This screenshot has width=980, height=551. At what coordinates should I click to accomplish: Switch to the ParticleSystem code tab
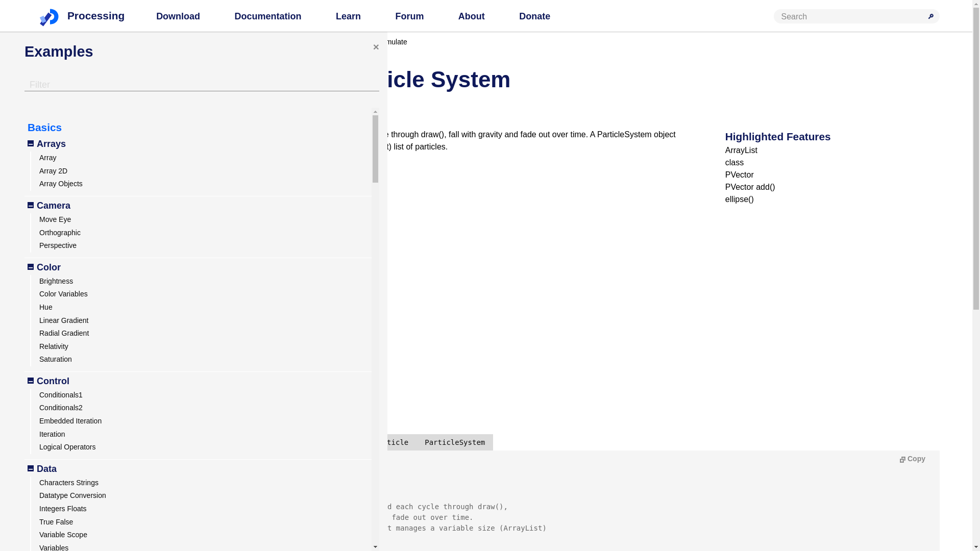[x=454, y=442]
